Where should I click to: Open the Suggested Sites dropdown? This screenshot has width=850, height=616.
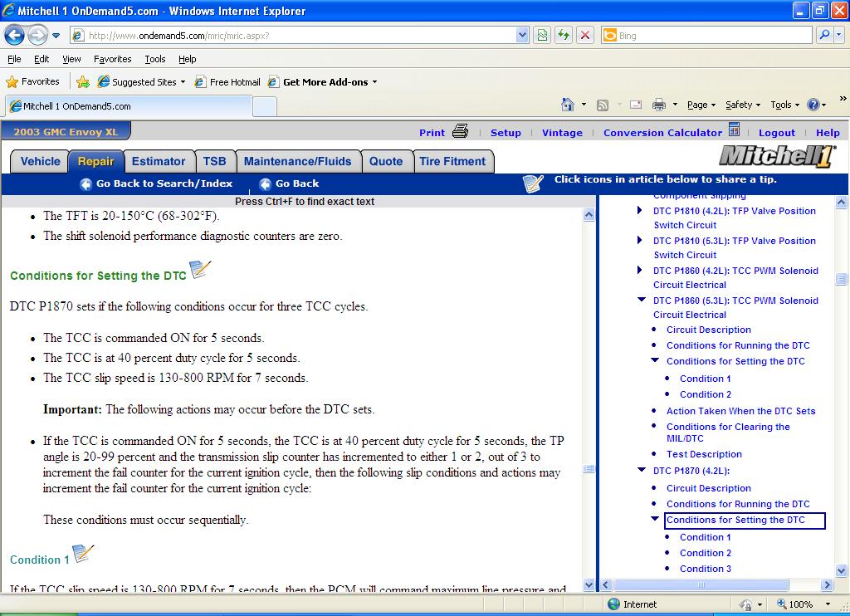point(142,82)
